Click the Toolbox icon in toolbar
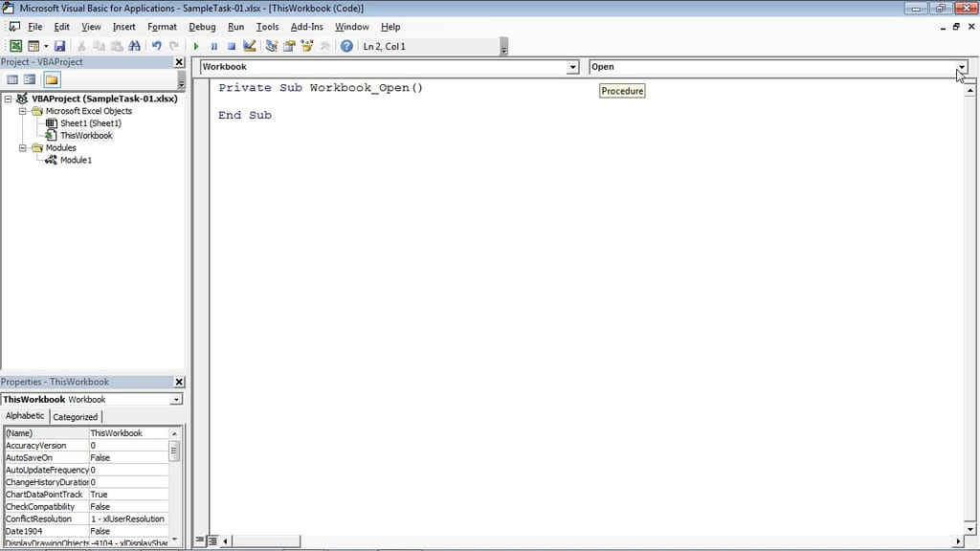 point(325,46)
